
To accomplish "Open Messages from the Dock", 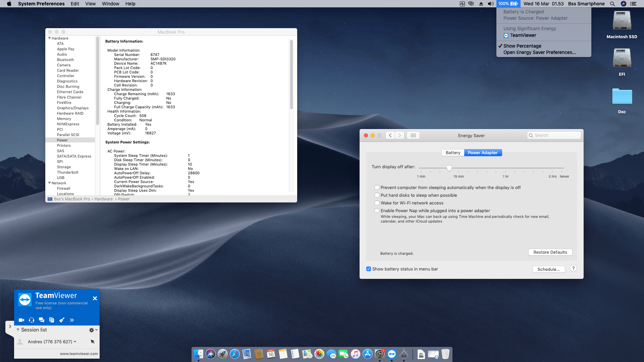I will point(331,354).
